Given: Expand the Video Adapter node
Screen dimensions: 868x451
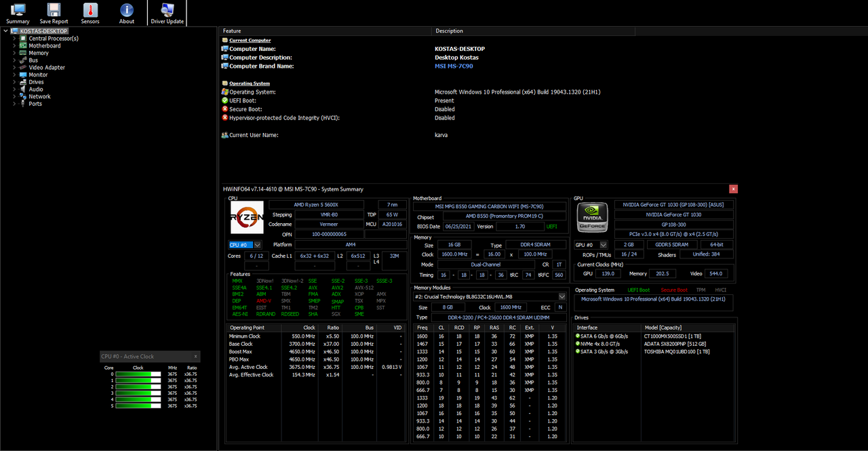Looking at the screenshot, I should pos(14,67).
